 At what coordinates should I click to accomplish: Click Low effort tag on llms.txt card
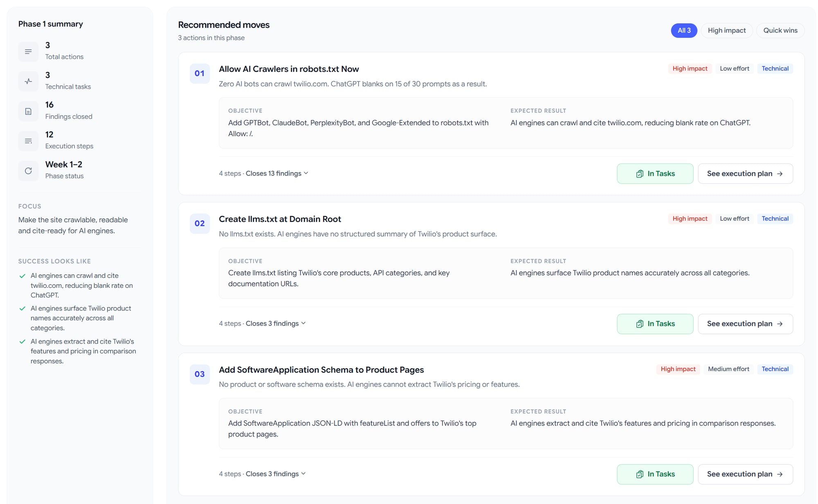(735, 219)
